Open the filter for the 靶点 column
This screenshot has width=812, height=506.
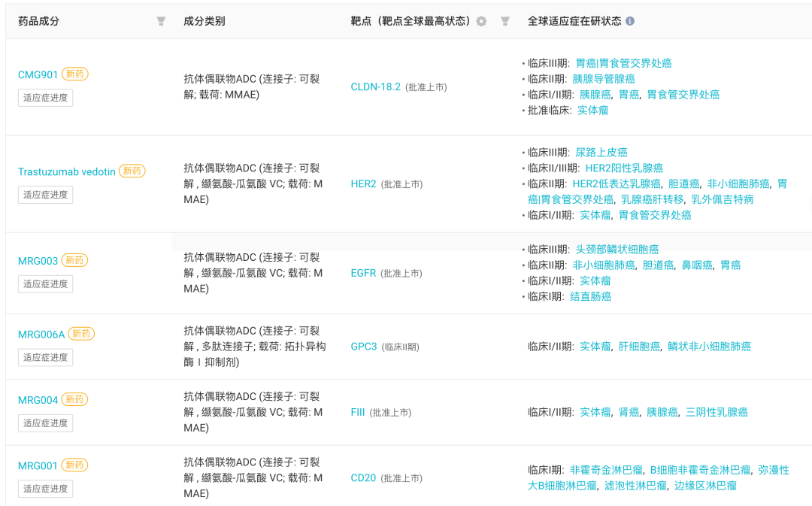pos(504,21)
